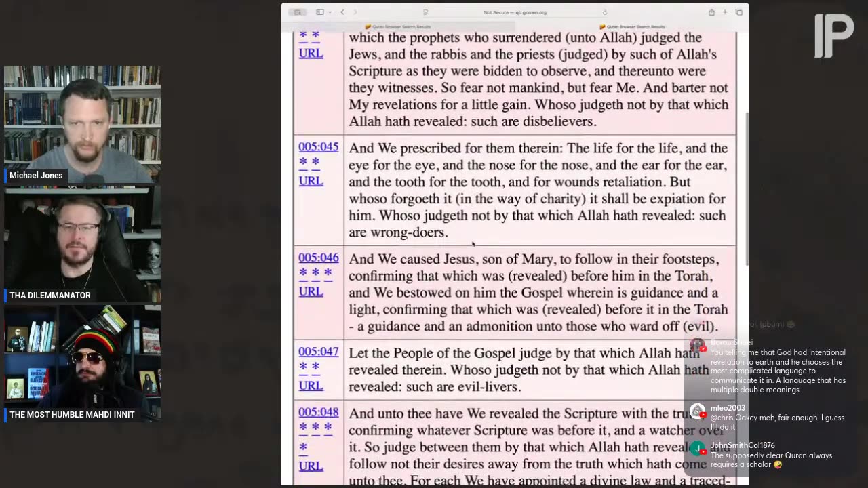Click the page vertical scrollbar thumb

point(746,188)
